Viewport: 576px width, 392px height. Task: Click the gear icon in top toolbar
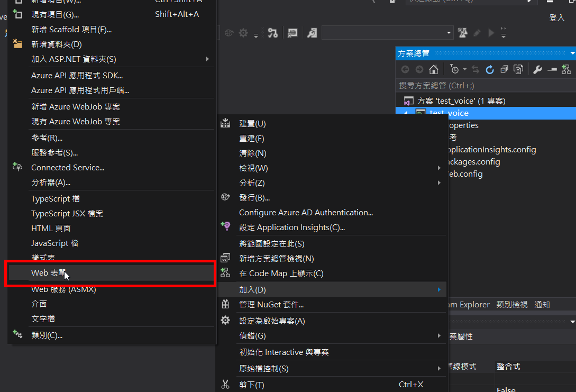coord(243,33)
